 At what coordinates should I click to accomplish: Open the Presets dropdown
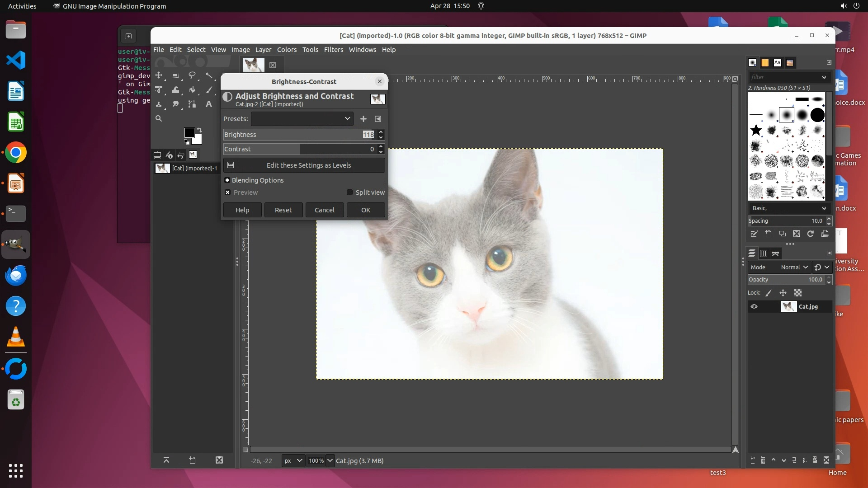302,119
